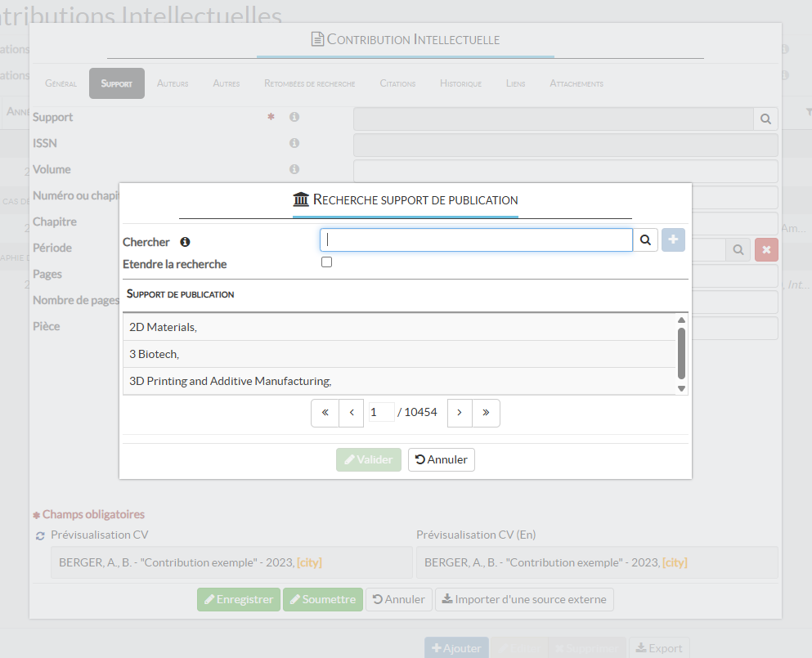Click the blue plus add support button

pos(673,240)
